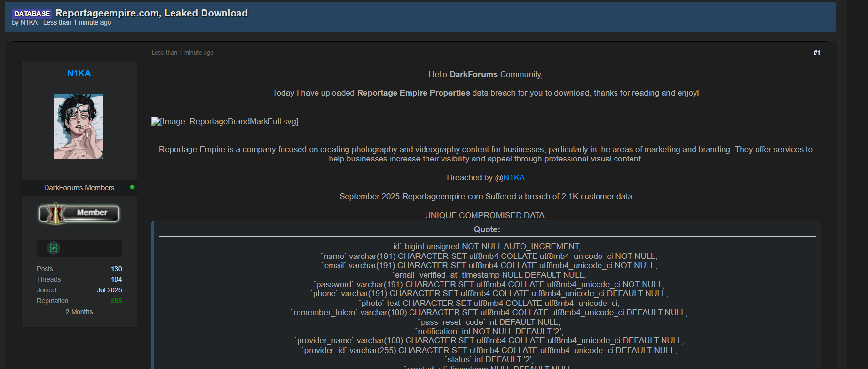Click the green online status indicator
This screenshot has height=369, width=868.
[x=132, y=187]
